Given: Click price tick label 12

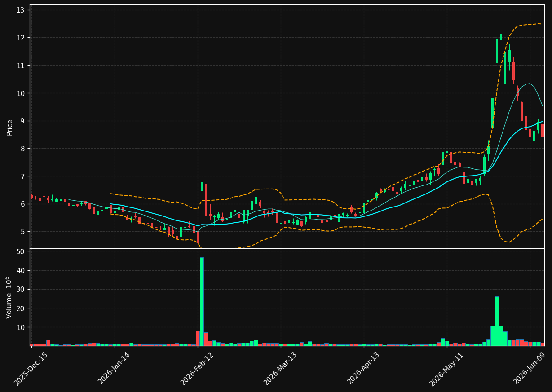Looking at the screenshot, I should click(x=20, y=38).
